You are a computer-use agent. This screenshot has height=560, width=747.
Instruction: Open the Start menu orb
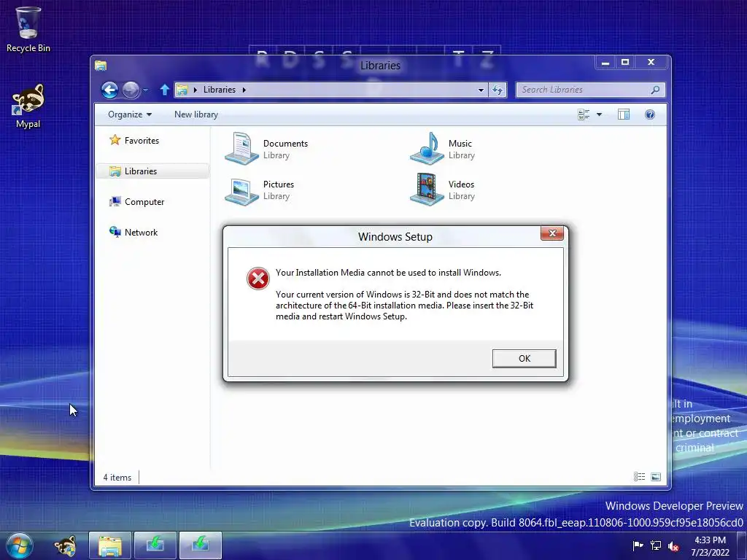pyautogui.click(x=20, y=545)
